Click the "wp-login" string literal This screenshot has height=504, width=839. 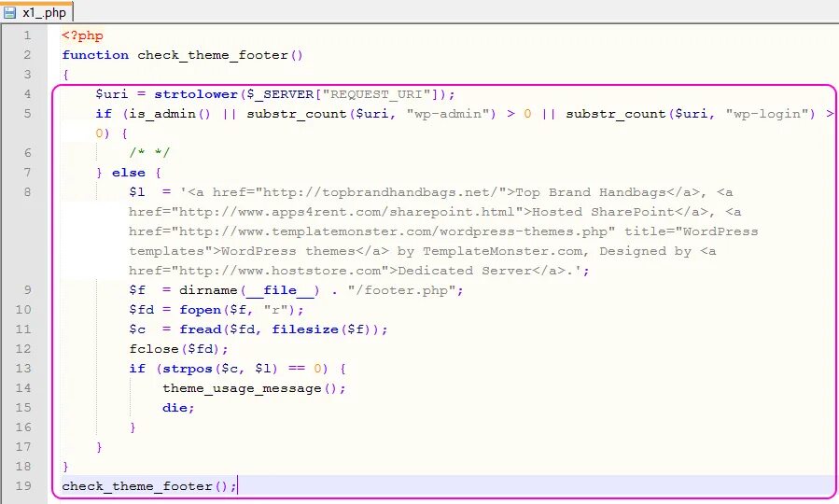767,114
